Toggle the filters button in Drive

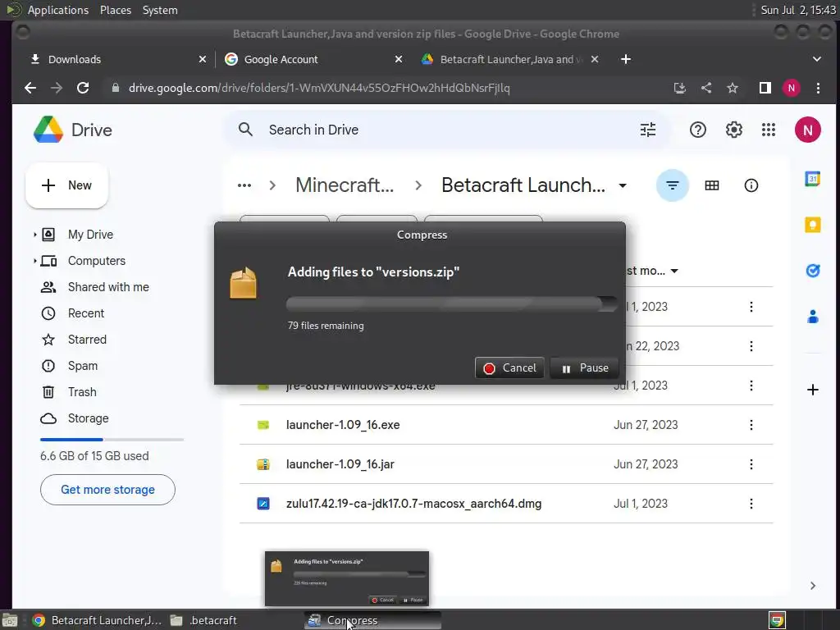click(x=673, y=185)
